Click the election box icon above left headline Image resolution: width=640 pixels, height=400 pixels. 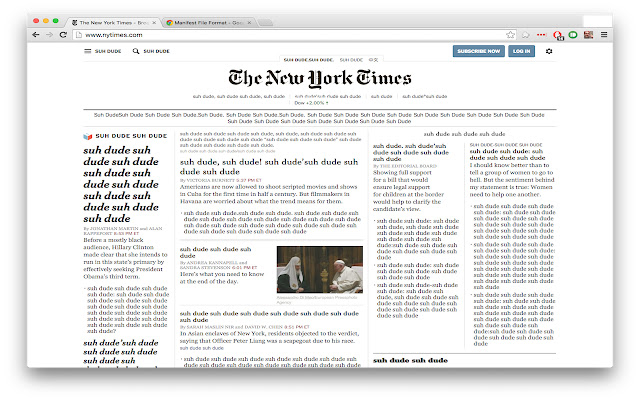[88, 136]
